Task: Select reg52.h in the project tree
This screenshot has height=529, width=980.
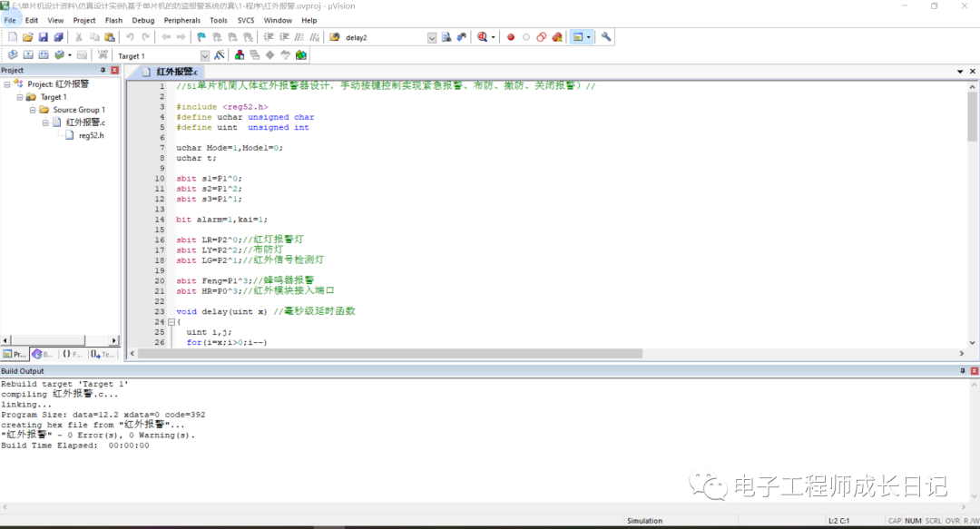Action: 91,135
